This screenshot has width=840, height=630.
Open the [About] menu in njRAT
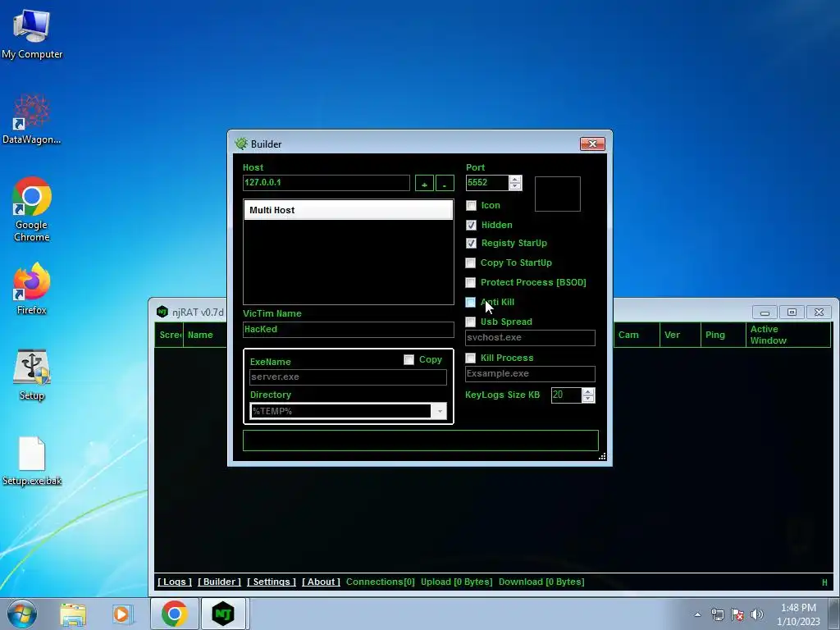tap(321, 582)
